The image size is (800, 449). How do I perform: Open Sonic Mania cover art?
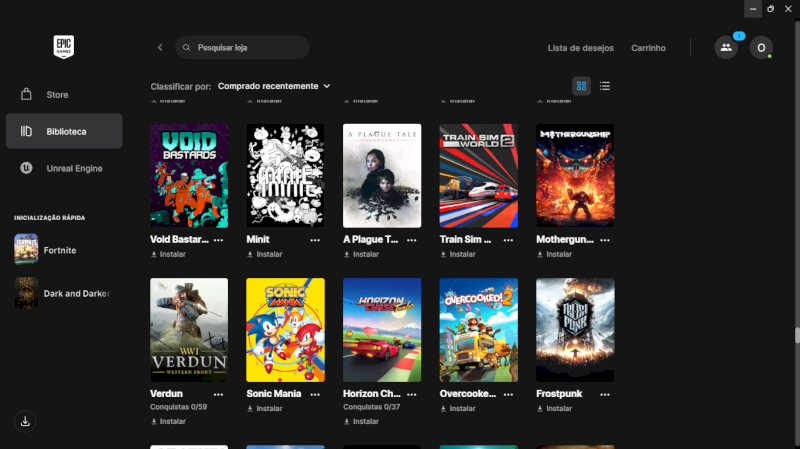click(x=286, y=330)
